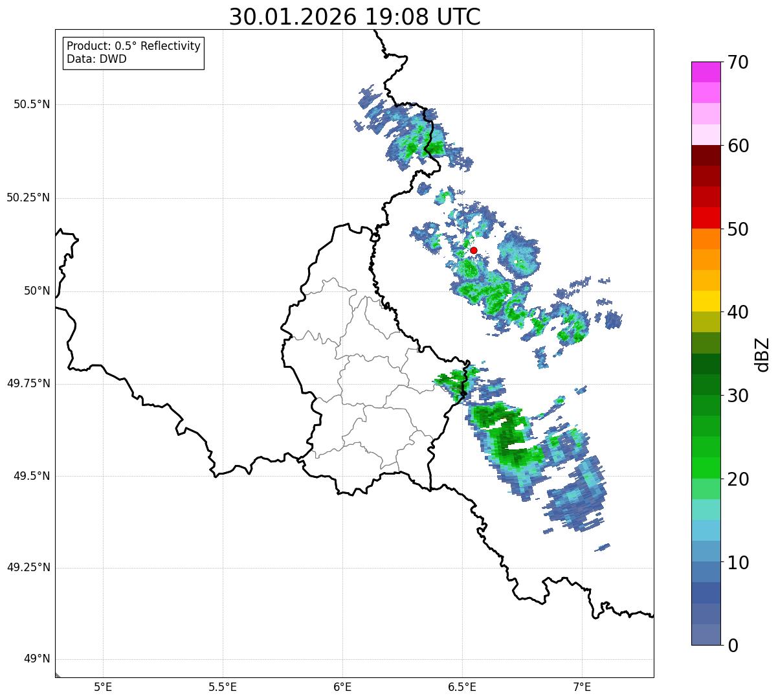This screenshot has height=700, width=778.
Task: Click the 6°E longitude label
Action: click(342, 686)
